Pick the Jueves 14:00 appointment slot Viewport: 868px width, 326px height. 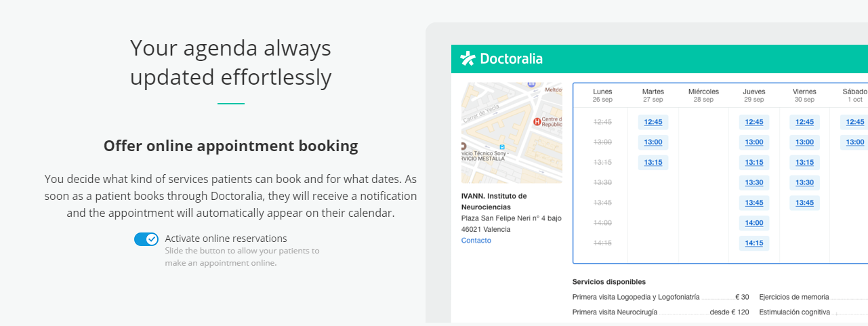click(x=754, y=223)
